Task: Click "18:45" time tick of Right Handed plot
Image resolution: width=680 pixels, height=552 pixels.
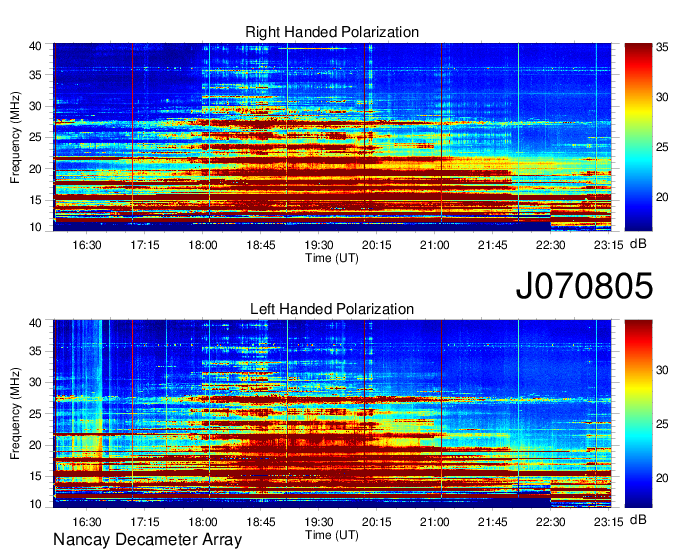Action: click(x=261, y=245)
